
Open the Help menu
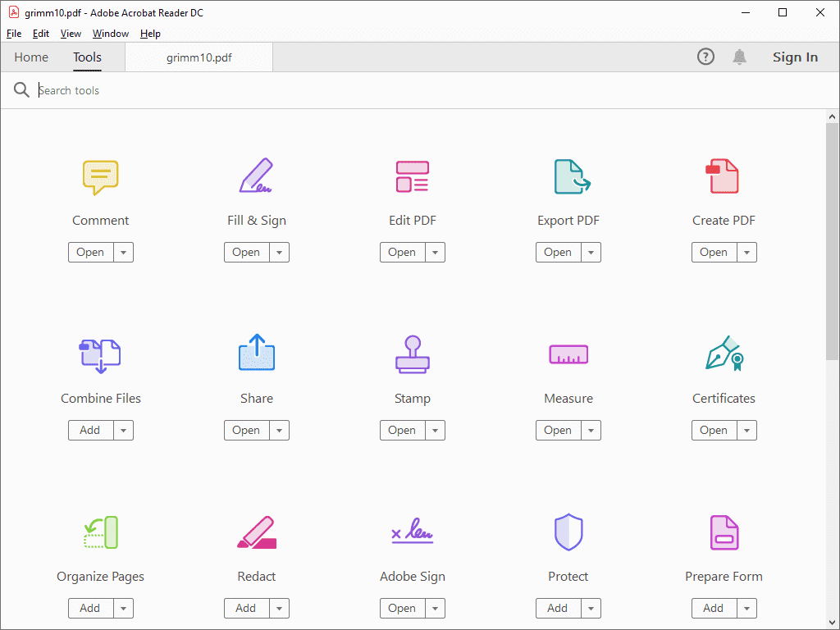point(151,33)
